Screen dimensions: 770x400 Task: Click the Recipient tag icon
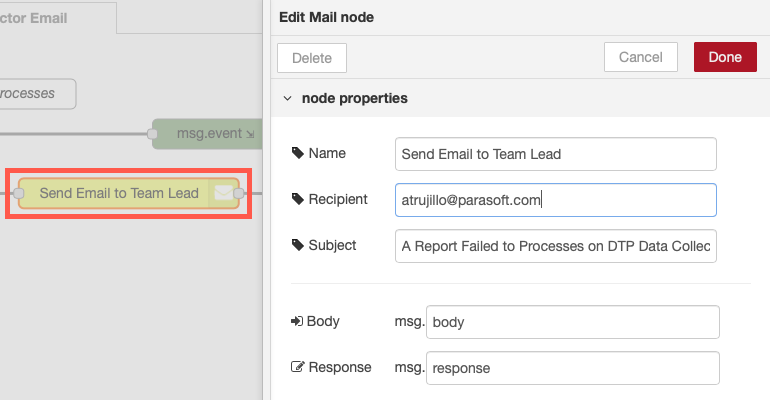(x=298, y=199)
